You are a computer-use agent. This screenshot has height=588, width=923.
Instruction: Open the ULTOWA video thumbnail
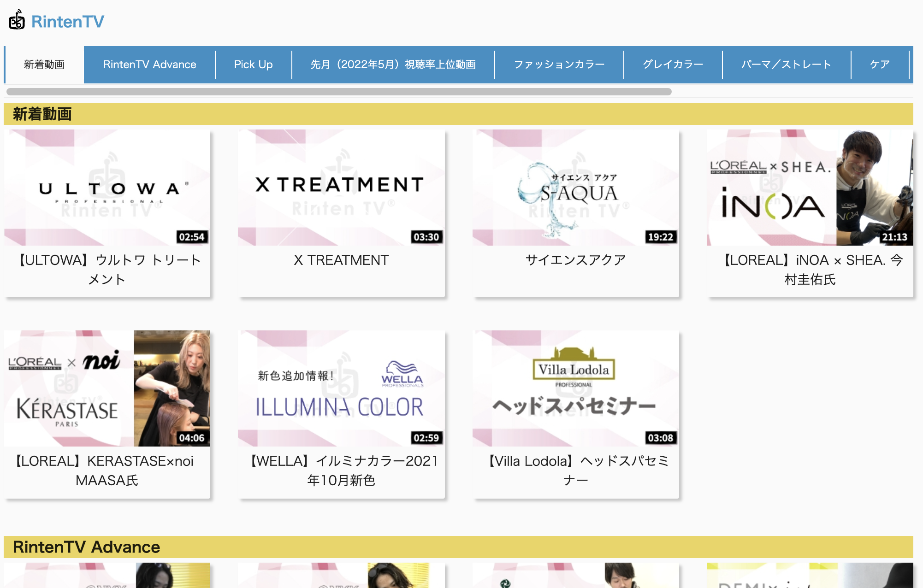(x=107, y=188)
